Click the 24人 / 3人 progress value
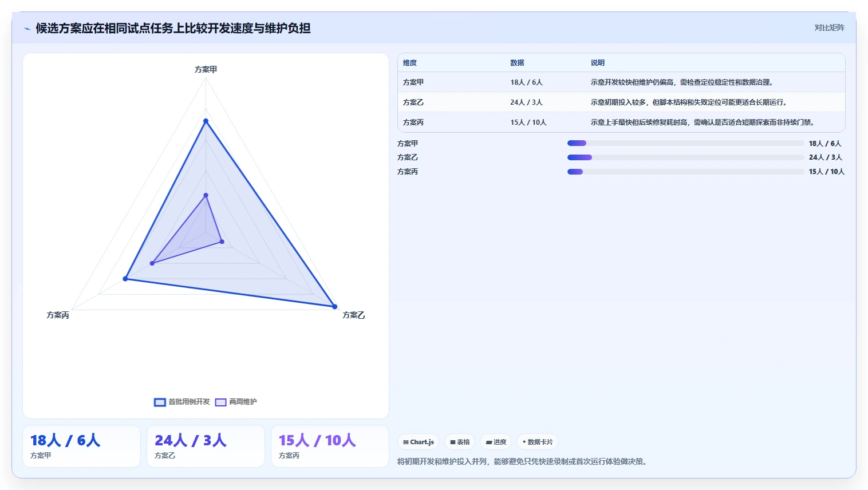 826,157
